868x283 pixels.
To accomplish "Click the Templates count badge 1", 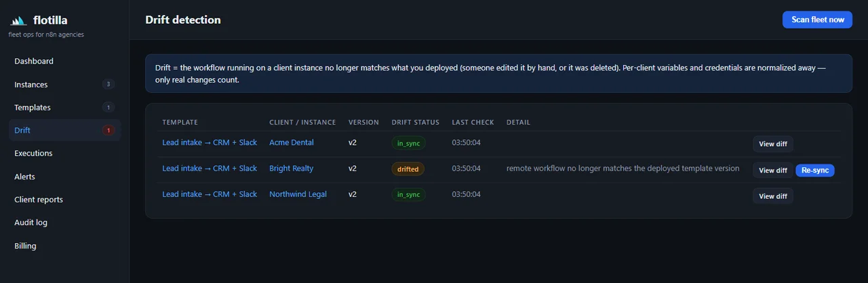I will tap(108, 108).
